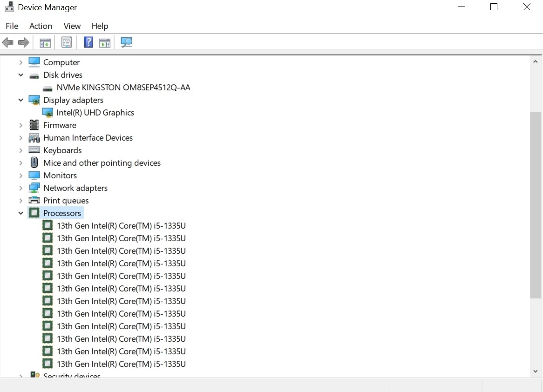Screen dimensions: 543x392
Task: Select the Monitors category
Action: [60, 175]
